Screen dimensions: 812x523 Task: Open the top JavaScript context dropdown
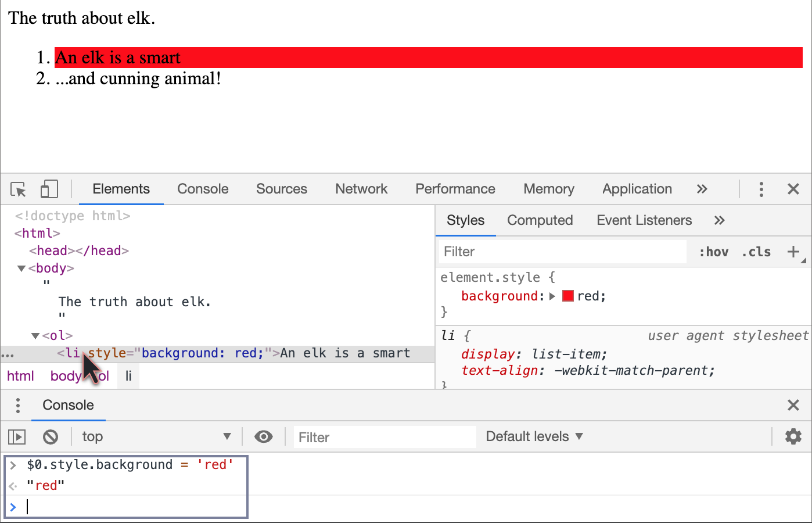click(156, 436)
